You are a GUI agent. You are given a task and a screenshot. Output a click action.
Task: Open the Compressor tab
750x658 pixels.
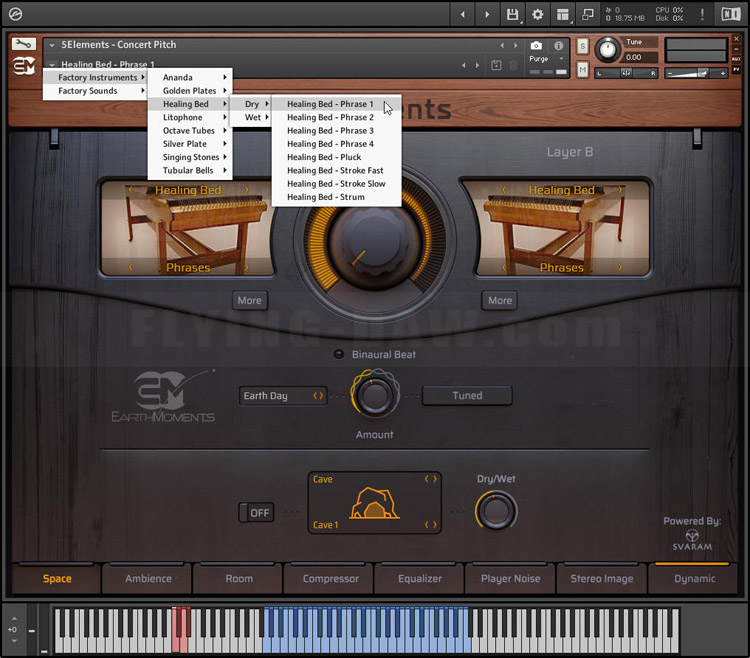click(x=330, y=579)
